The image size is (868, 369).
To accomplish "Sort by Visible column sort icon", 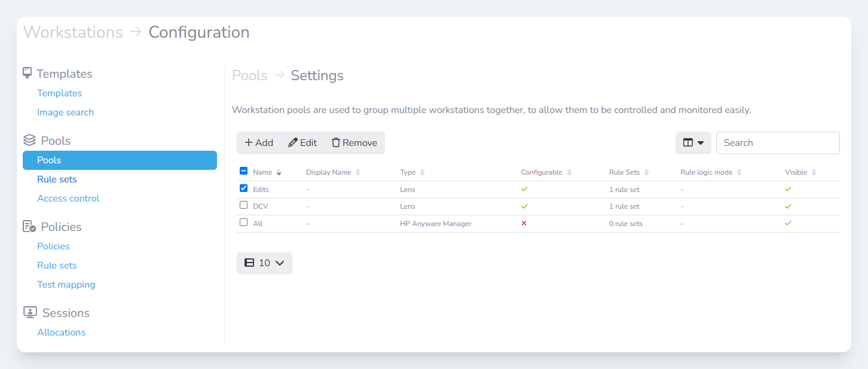I will 814,172.
